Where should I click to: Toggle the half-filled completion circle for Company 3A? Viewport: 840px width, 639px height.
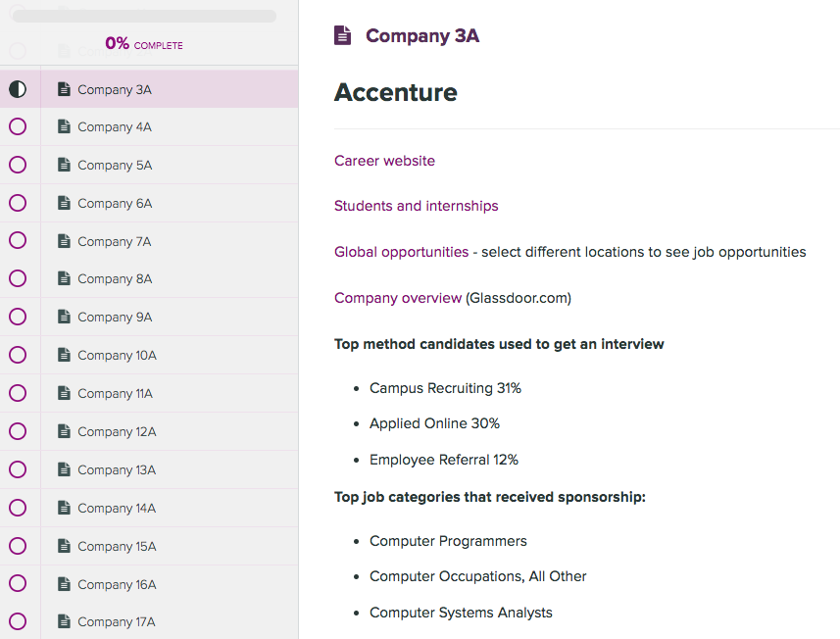[x=18, y=89]
